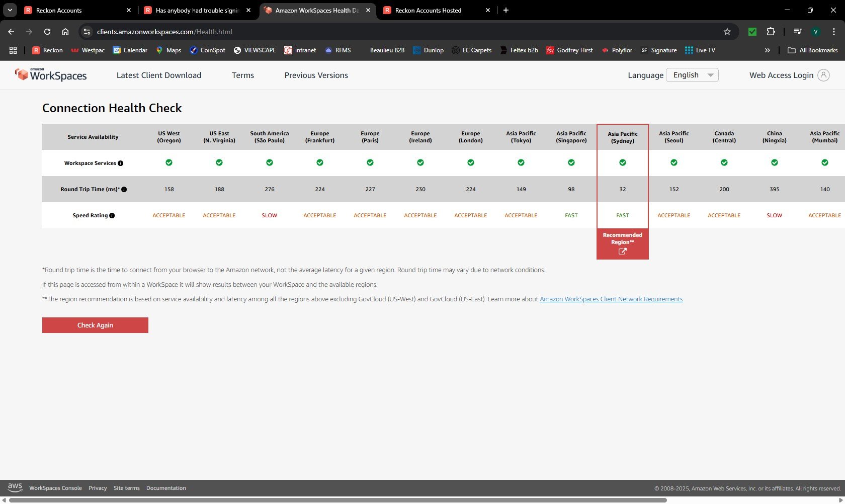
Task: Click the horizontal scrollbar at page bottom
Action: (x=338, y=500)
